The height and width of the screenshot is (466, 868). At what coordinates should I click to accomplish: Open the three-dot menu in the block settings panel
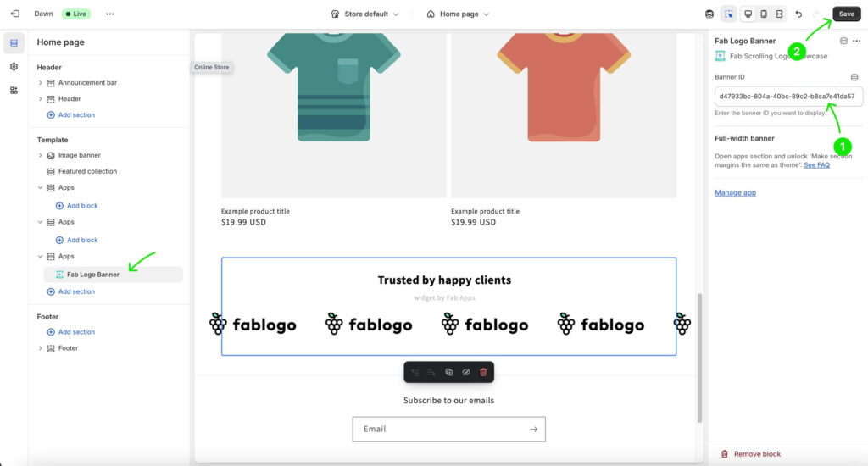[856, 41]
